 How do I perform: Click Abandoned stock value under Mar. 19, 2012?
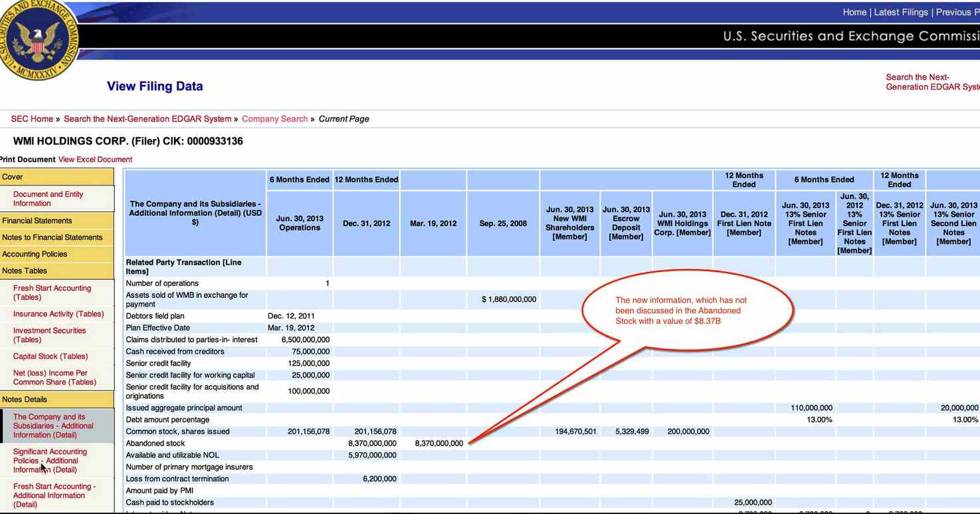coord(439,444)
